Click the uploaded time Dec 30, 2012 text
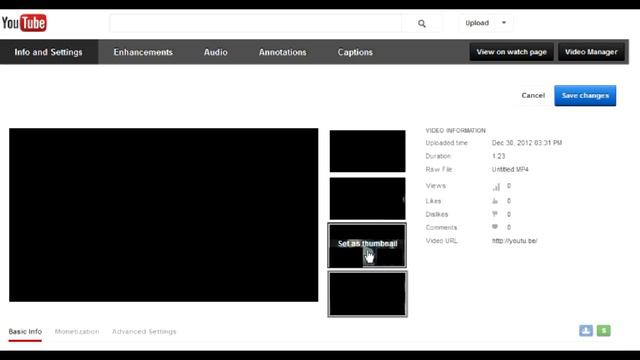This screenshot has width=640, height=360. click(527, 143)
